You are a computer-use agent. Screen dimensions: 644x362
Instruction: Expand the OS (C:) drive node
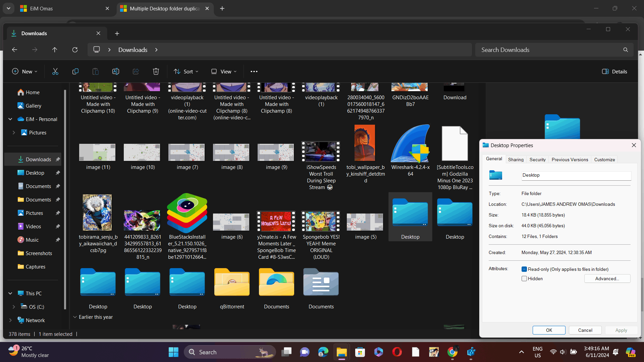[x=14, y=307]
